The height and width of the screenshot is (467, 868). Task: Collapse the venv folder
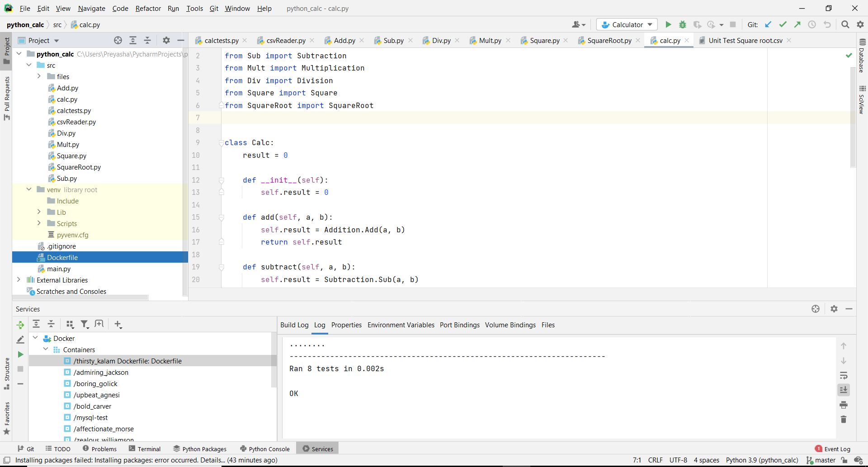(x=29, y=189)
